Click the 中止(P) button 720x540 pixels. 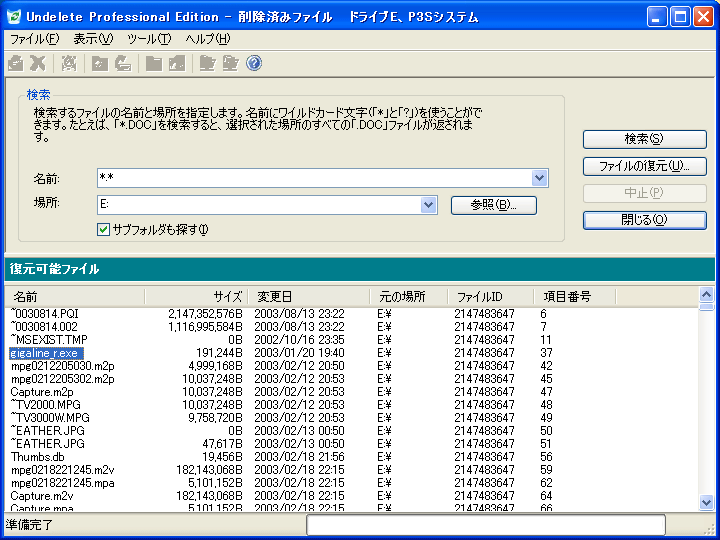(x=644, y=193)
